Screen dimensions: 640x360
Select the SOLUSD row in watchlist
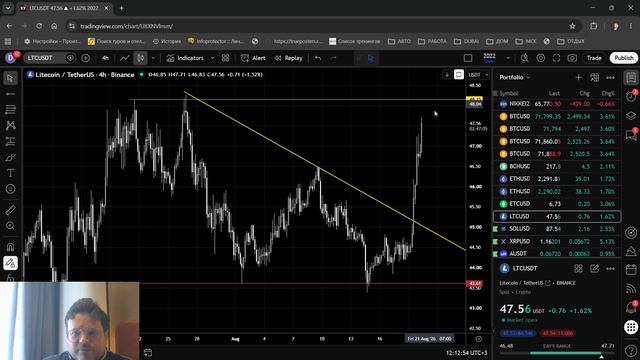[557, 229]
